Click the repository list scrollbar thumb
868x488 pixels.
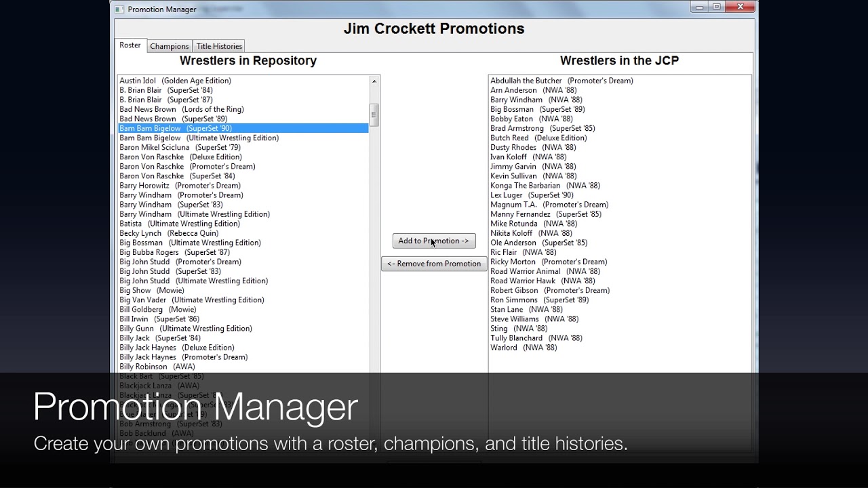click(374, 115)
